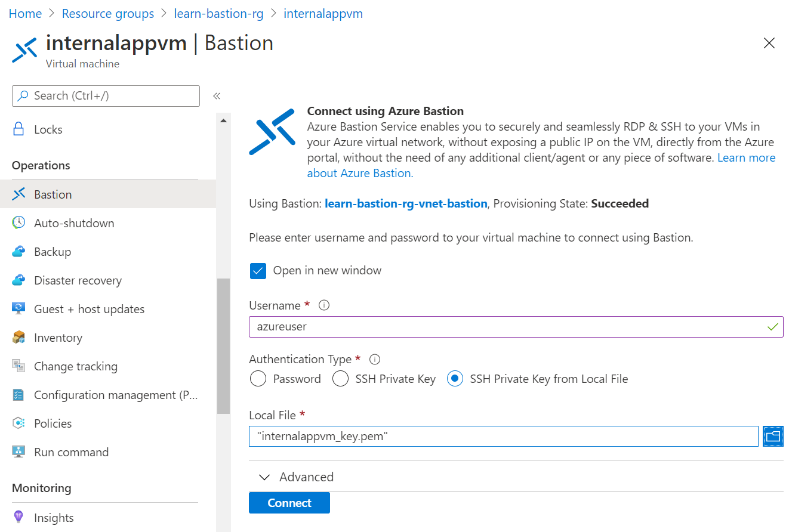The width and height of the screenshot is (789, 532).
Task: Click the Policies icon
Action: 19,423
